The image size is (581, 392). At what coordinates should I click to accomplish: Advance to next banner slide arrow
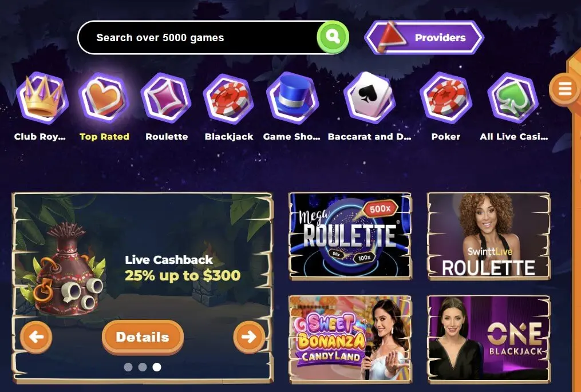(x=249, y=337)
